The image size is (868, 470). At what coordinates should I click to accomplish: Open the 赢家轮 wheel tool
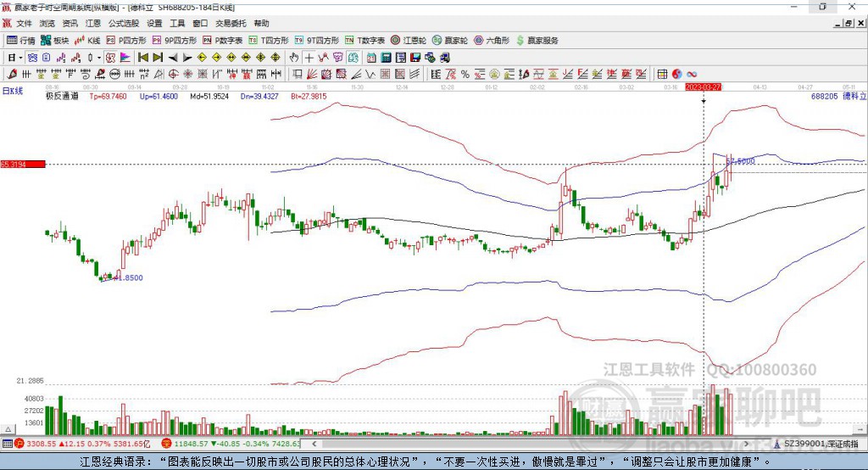pos(450,41)
